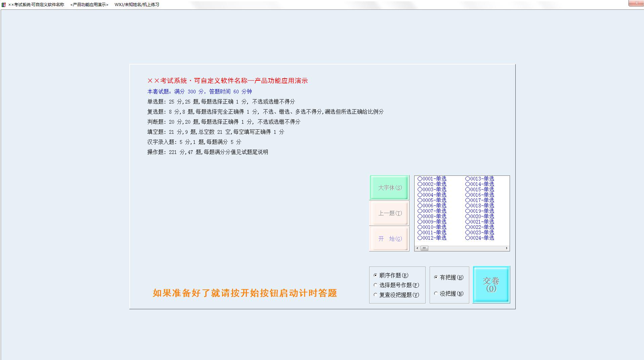Select question 0015-单选
This screenshot has width=644, height=360.
point(480,189)
